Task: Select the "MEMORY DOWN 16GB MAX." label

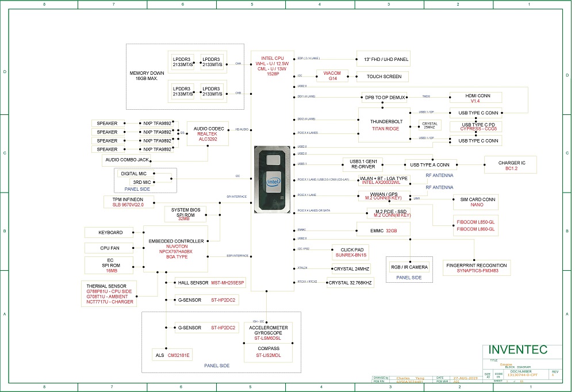Action: pyautogui.click(x=147, y=75)
